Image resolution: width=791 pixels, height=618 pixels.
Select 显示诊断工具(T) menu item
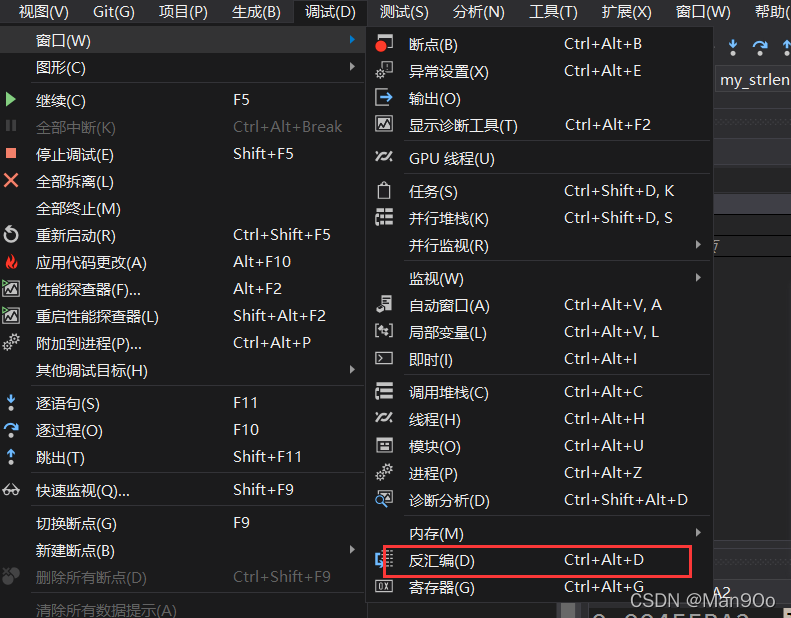coord(539,125)
